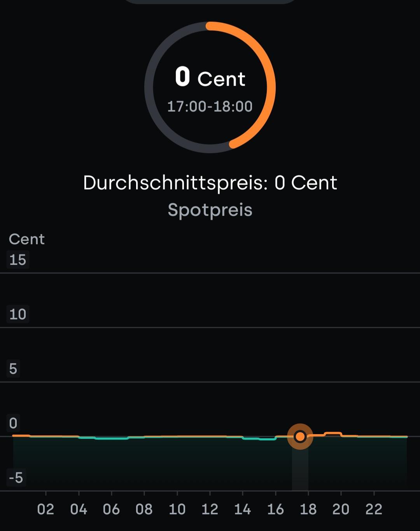This screenshot has width=420, height=531.
Task: Tap the bold 0 Cent current price
Action: click(x=210, y=78)
